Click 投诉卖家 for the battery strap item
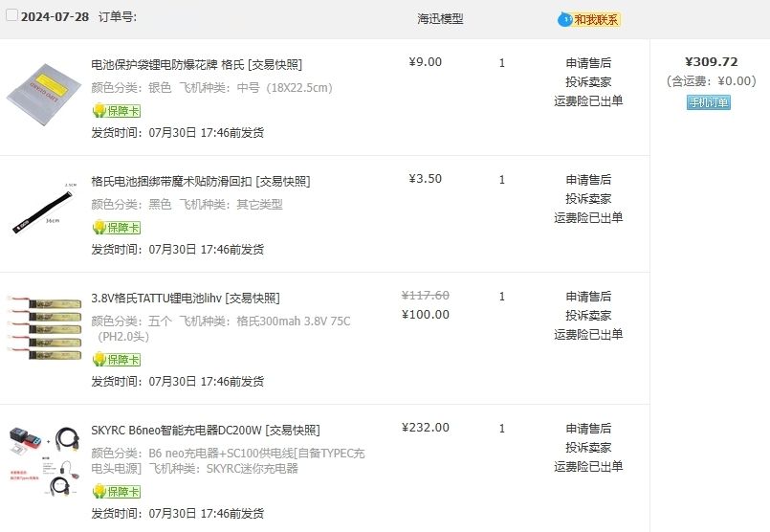770x532 pixels. (588, 199)
